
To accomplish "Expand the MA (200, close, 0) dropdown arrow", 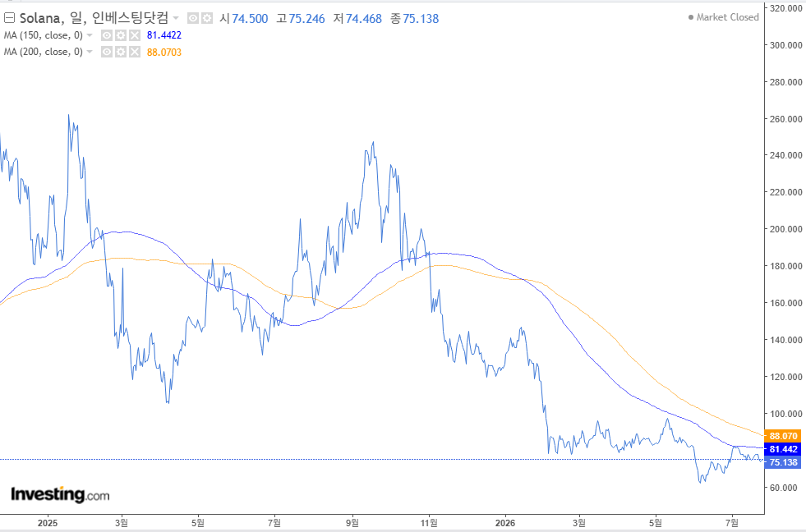I will click(90, 52).
